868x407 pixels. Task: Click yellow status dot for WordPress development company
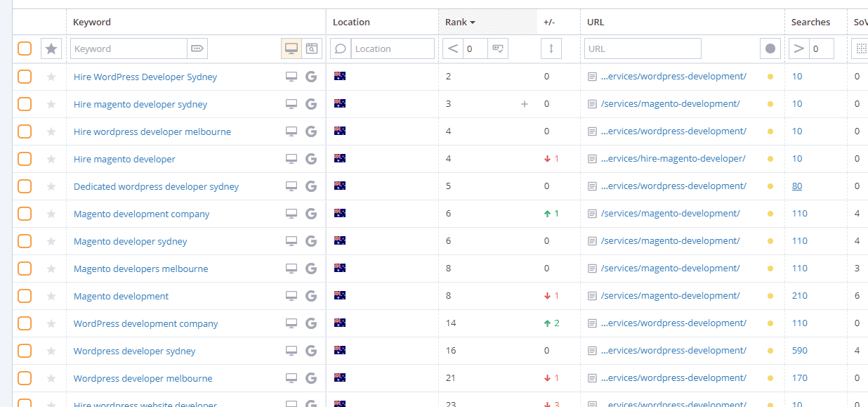coord(770,323)
